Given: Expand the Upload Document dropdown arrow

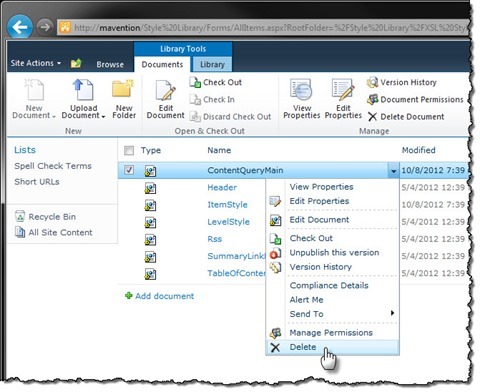Looking at the screenshot, I should [x=103, y=117].
